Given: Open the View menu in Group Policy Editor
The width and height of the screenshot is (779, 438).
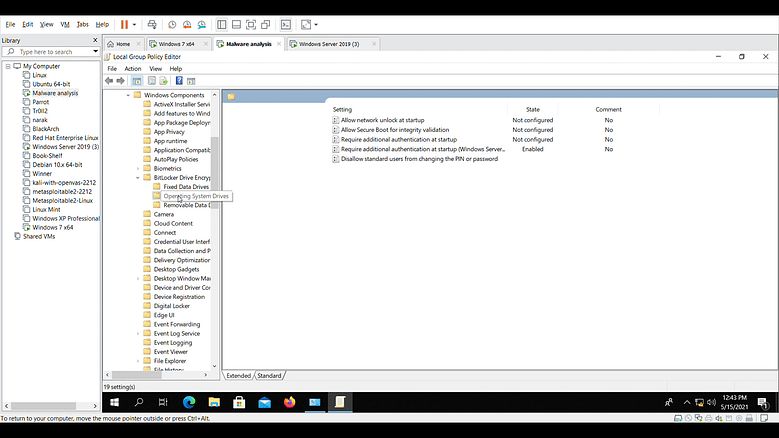Looking at the screenshot, I should point(156,69).
